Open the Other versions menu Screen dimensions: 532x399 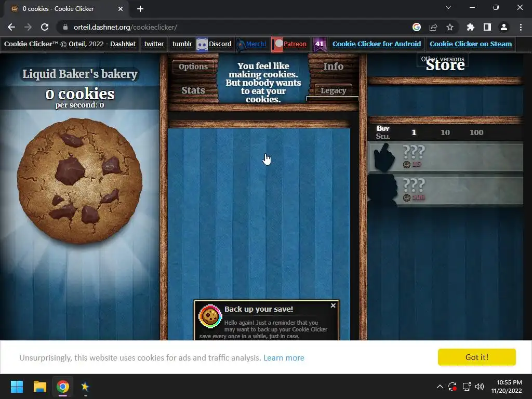click(443, 59)
